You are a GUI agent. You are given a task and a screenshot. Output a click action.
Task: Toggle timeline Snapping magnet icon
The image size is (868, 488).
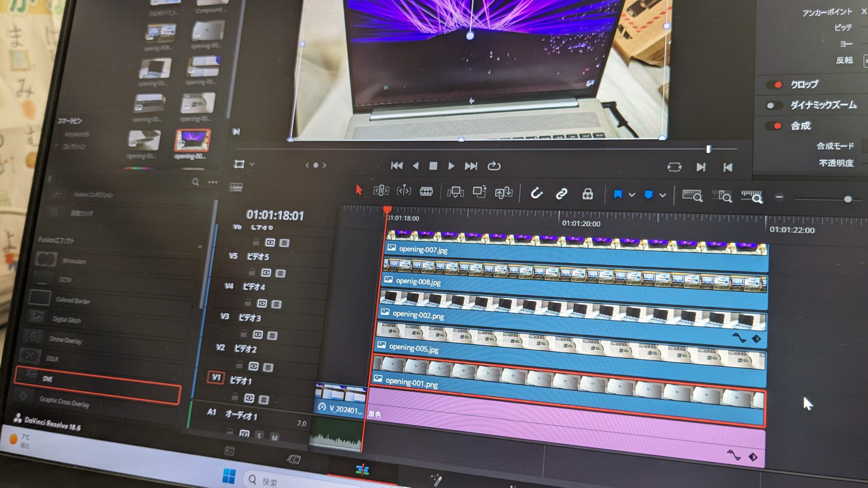536,194
